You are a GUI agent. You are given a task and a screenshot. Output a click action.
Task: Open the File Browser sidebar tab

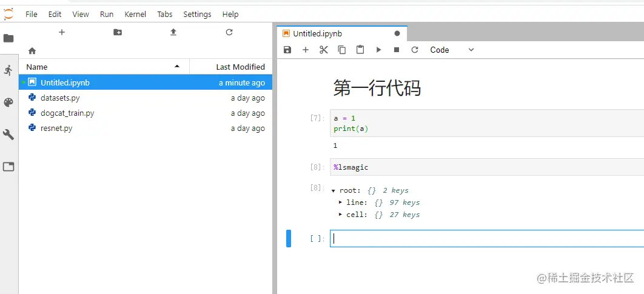pyautogui.click(x=8, y=38)
